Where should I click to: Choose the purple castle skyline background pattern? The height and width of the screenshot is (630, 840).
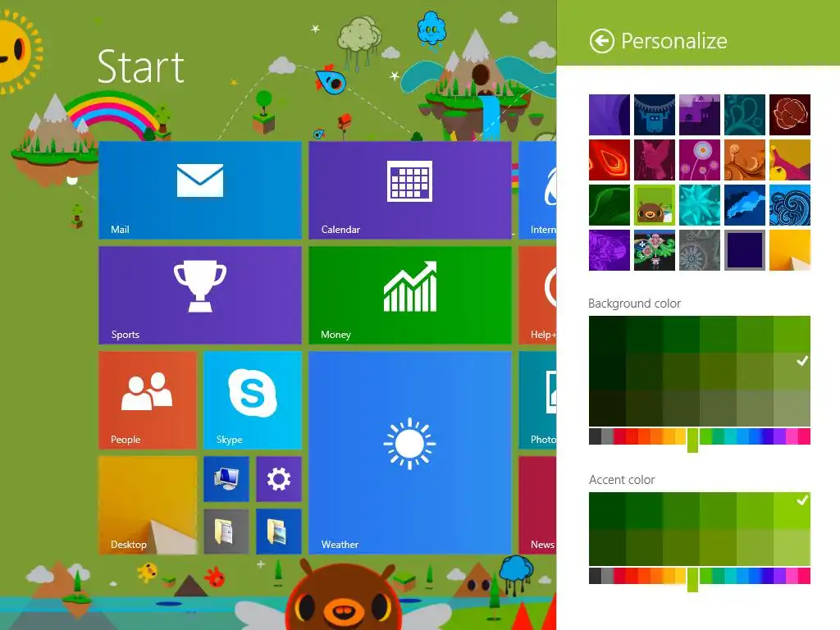point(700,115)
